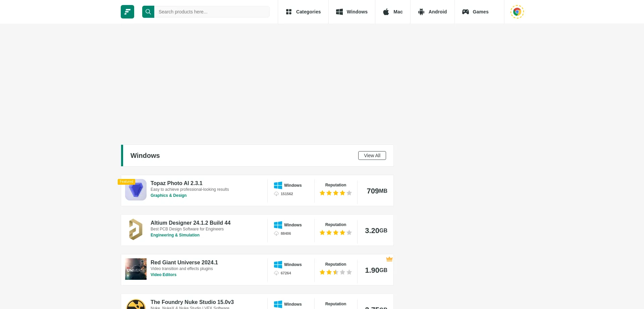The height and width of the screenshot is (309, 644).
Task: Click the Topaz Photo AI gem icon
Action: (x=136, y=190)
